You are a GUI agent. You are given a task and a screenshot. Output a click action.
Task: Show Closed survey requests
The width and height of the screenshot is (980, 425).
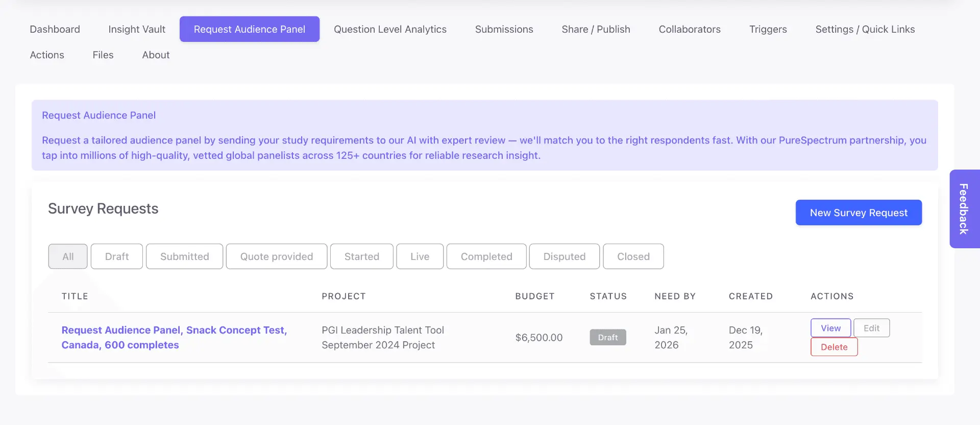633,256
